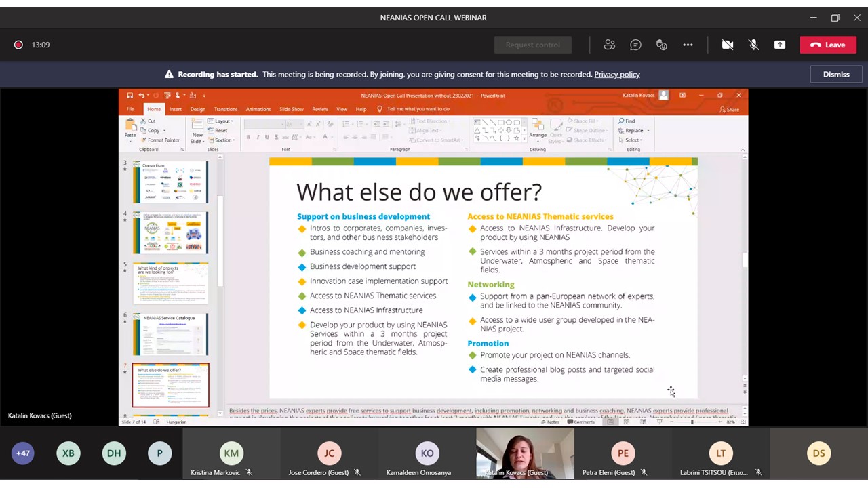
Task: Adjust the PowerPoint zoom slider
Action: (692, 422)
